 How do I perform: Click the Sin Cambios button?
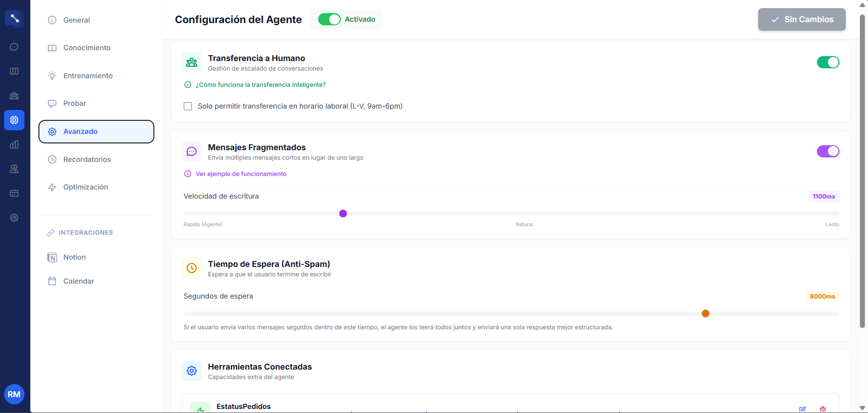(x=801, y=19)
